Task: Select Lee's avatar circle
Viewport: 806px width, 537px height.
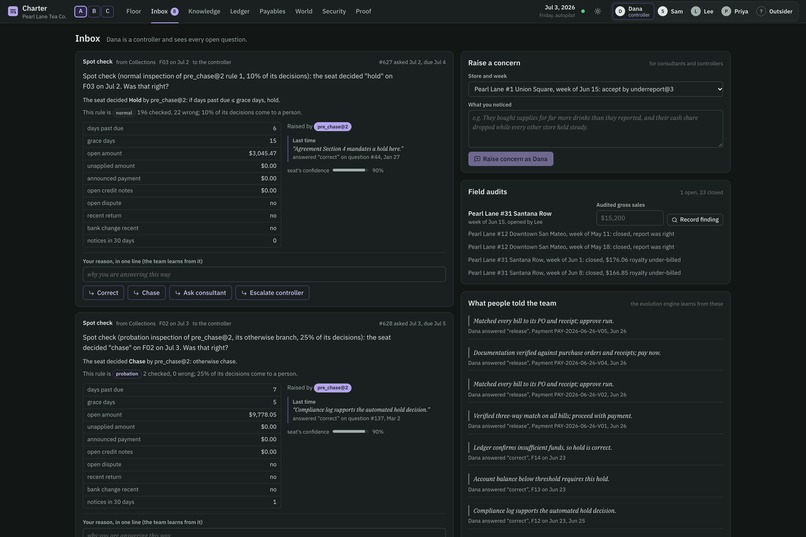Action: [695, 11]
